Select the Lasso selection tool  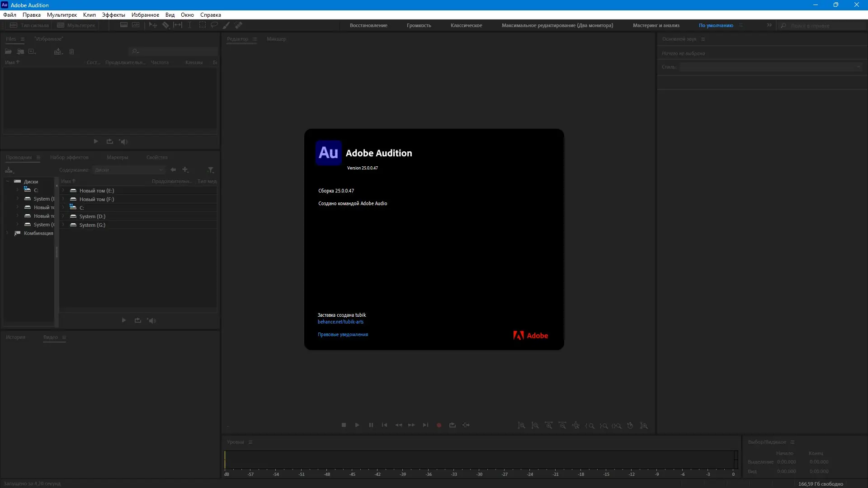tap(214, 25)
